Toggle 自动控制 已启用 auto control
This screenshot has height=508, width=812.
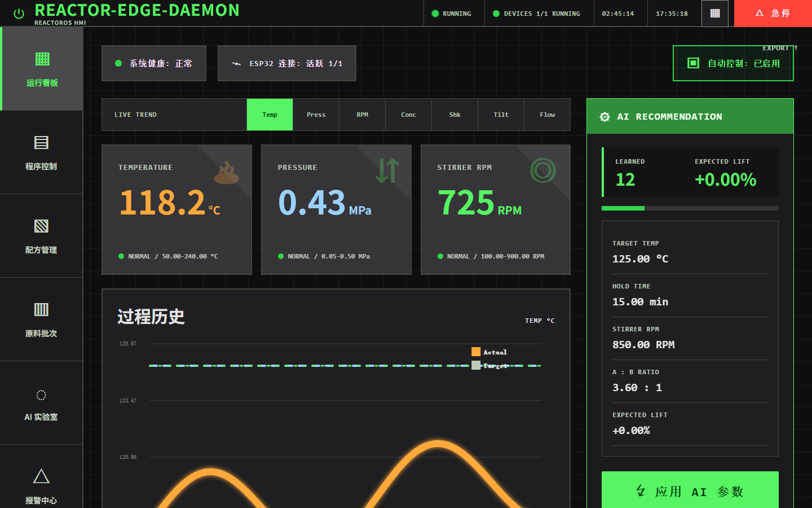coord(733,63)
